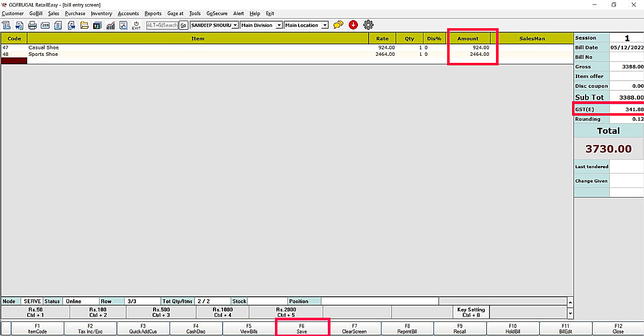Open the yellow chat bubbles icon
This screenshot has height=336, width=644.
click(338, 25)
